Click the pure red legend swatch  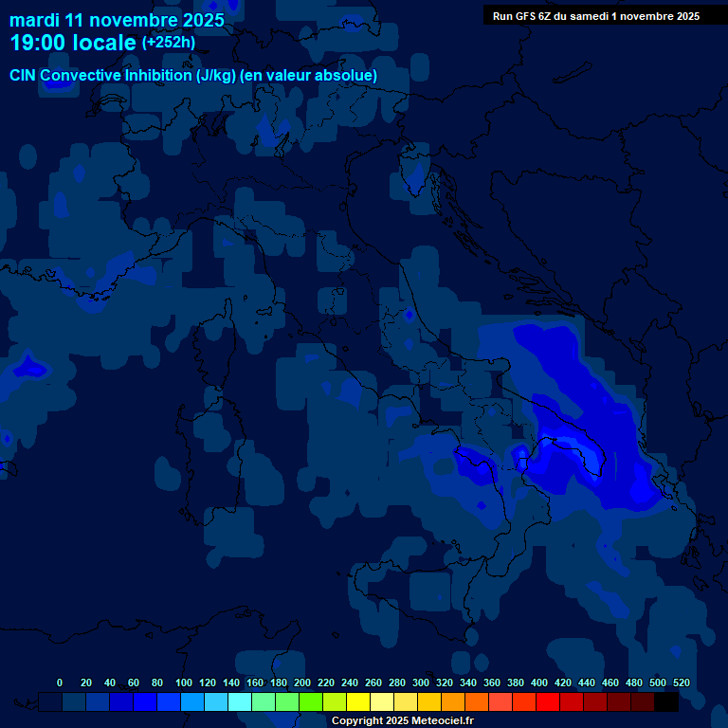click(548, 702)
